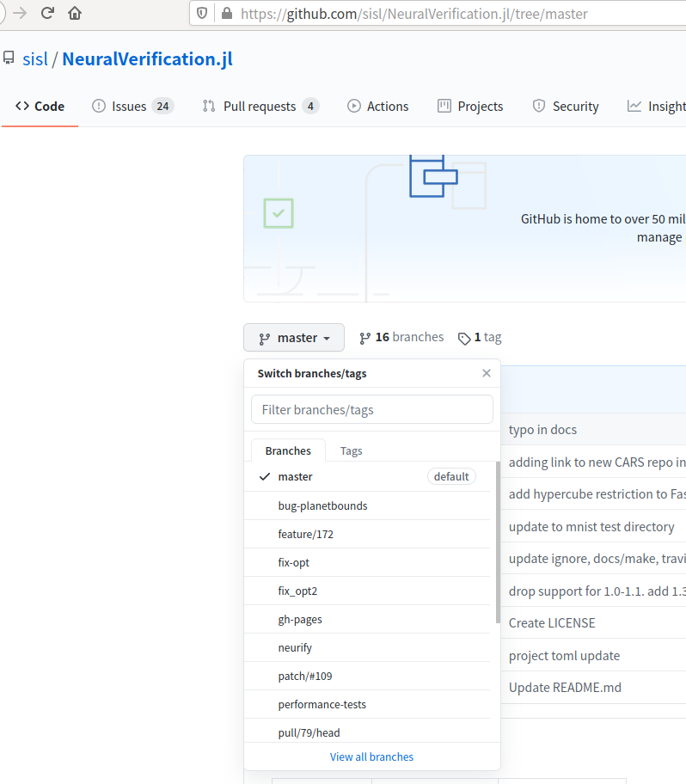Open the 'project toml update' commit
The width and height of the screenshot is (686, 784).
(564, 656)
